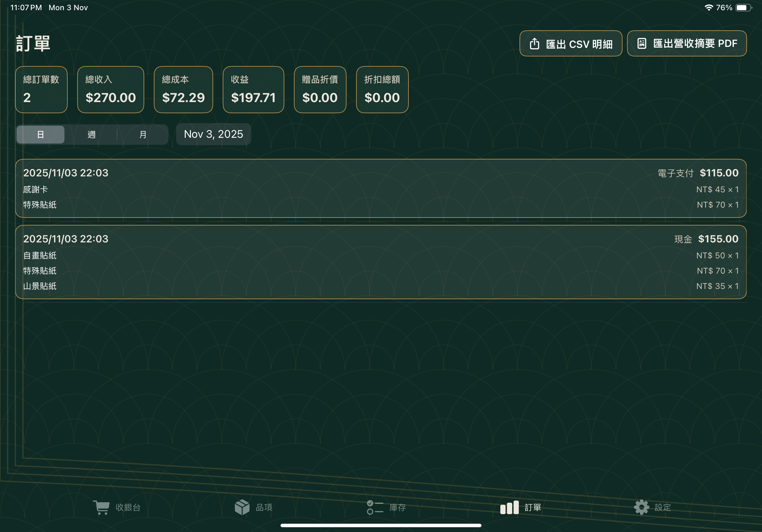Tap the battery status icon
Image resolution: width=762 pixels, height=532 pixels.
[743, 8]
